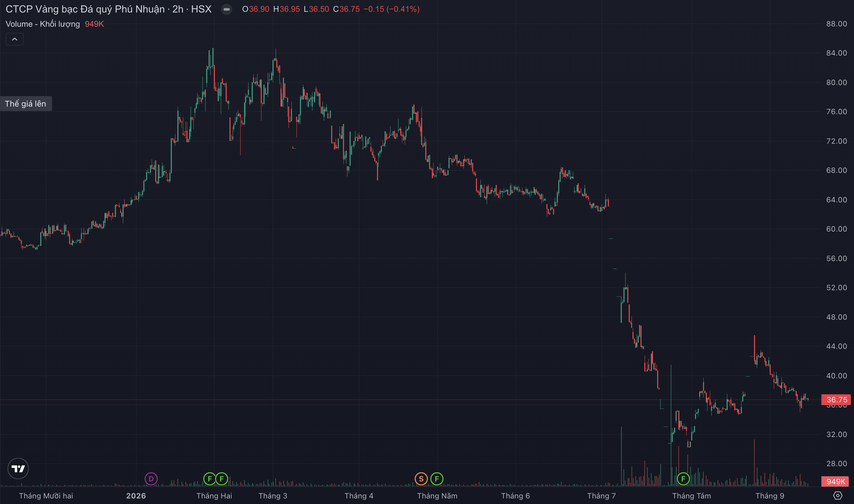This screenshot has width=854, height=504.
Task: Click the high value H36.95
Action: [287, 9]
